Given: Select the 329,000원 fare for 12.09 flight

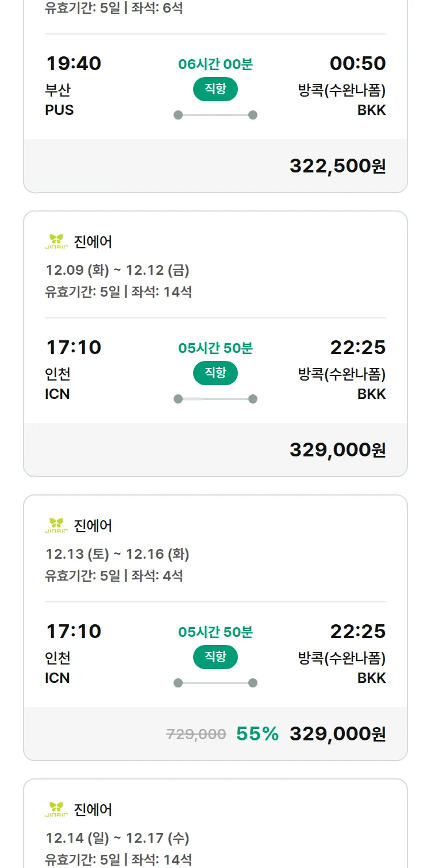Looking at the screenshot, I should click(337, 450).
